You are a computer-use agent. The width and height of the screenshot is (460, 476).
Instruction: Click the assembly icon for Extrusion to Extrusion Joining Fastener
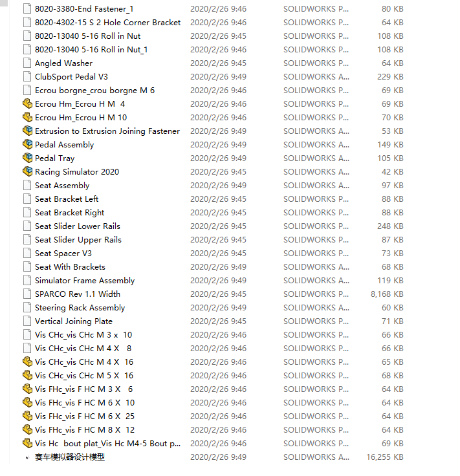[27, 131]
